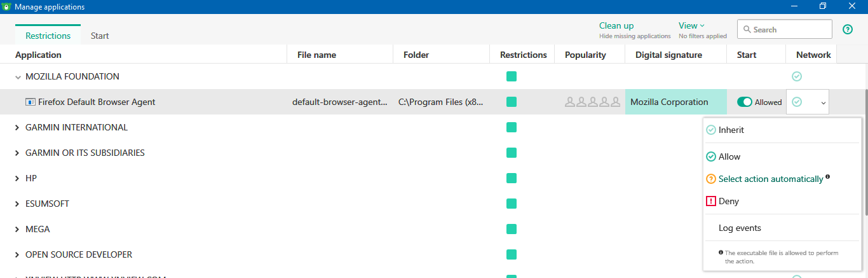Open the View filter dropdown

[x=691, y=25]
